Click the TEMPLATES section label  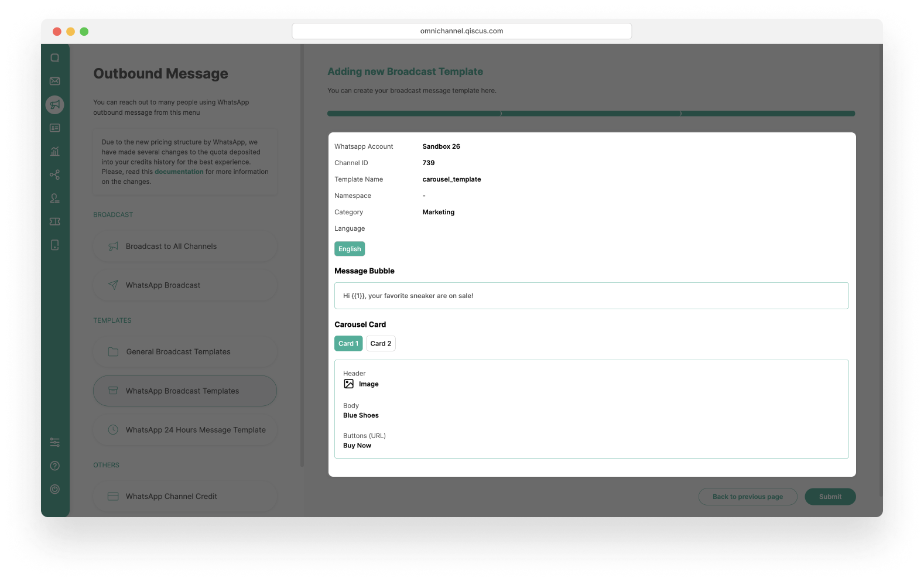coord(112,321)
